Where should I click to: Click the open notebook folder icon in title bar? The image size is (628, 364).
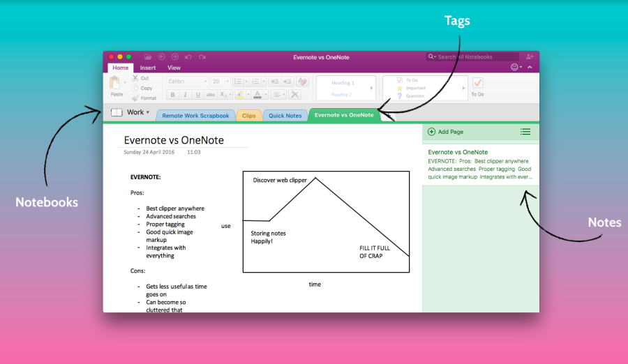(x=148, y=57)
